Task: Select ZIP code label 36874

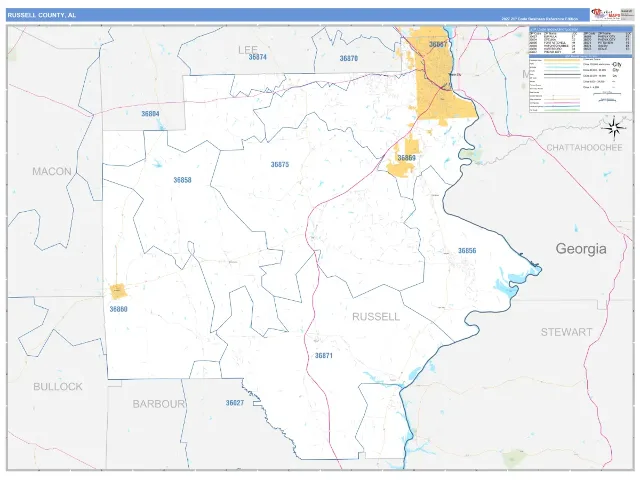Action: [x=258, y=57]
